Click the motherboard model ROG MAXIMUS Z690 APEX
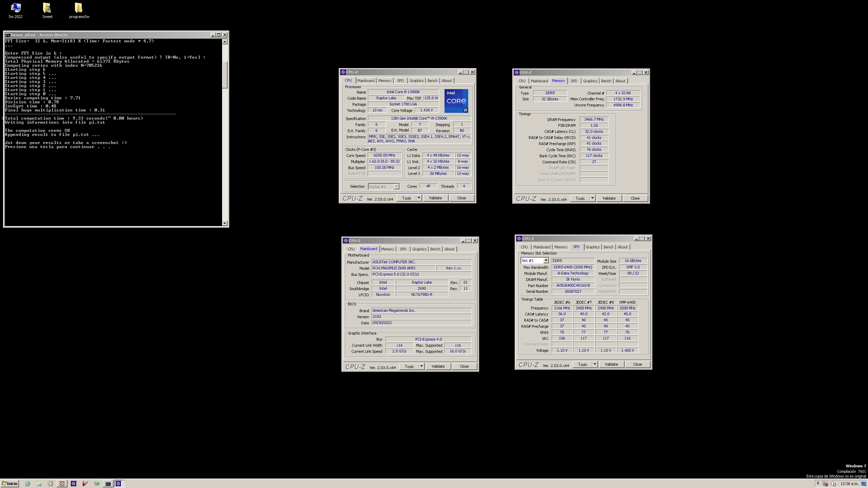 pos(403,268)
